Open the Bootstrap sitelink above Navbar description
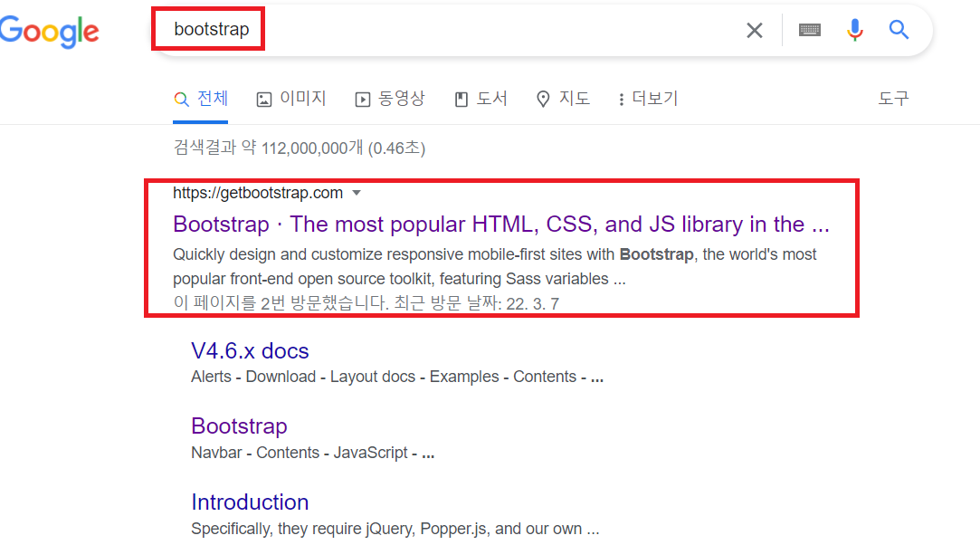 coord(239,425)
